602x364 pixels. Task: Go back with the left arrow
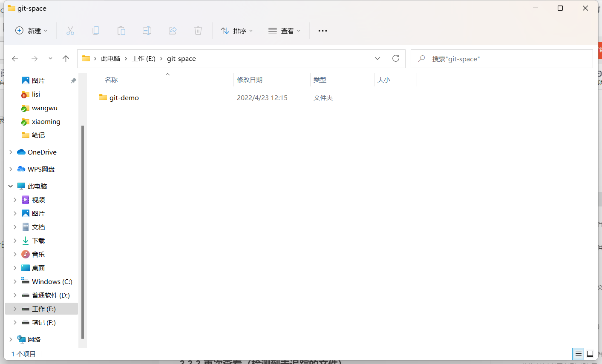15,59
